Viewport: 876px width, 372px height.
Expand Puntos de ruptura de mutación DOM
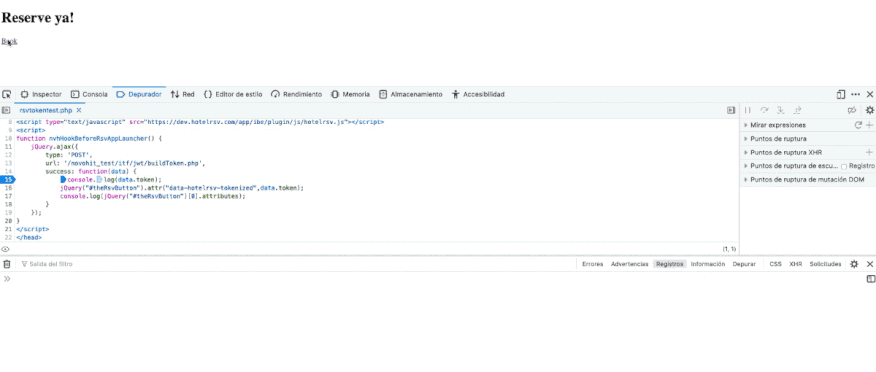click(808, 179)
